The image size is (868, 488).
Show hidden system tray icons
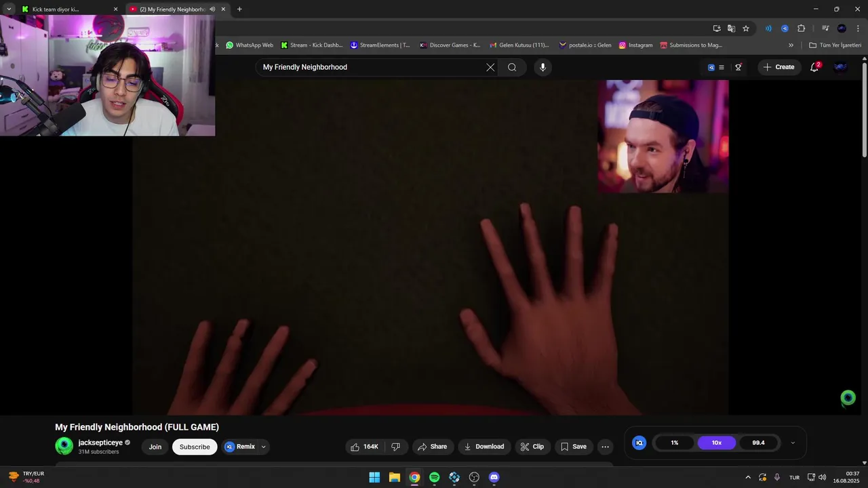(x=748, y=477)
